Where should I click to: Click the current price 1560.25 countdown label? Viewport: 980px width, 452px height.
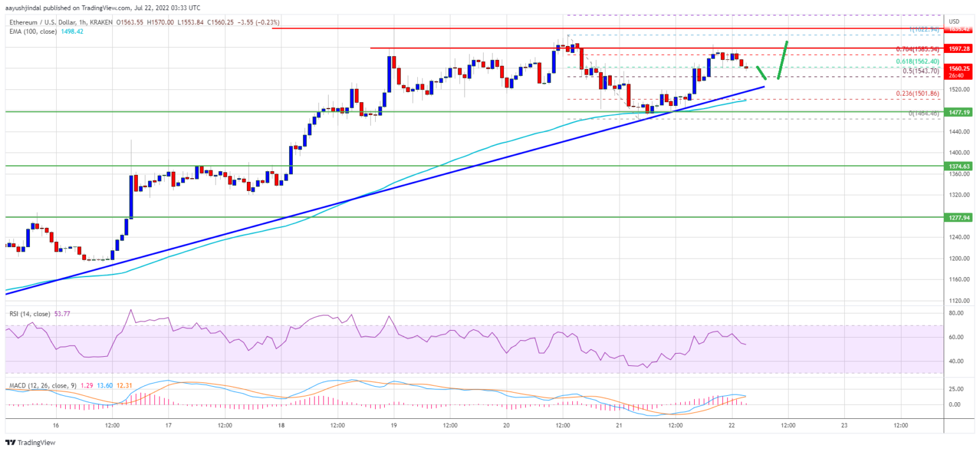[959, 71]
